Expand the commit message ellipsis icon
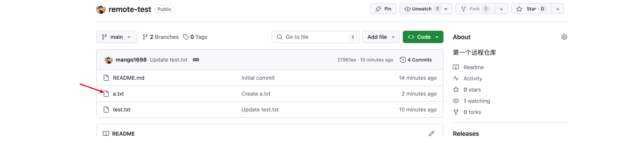Screen dimensions: 644x143 coord(196,60)
